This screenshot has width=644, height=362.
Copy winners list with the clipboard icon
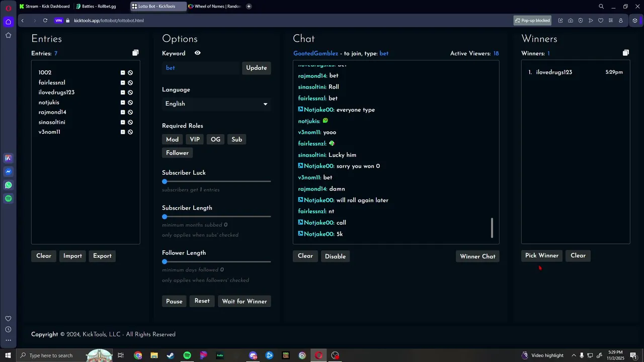pyautogui.click(x=626, y=53)
